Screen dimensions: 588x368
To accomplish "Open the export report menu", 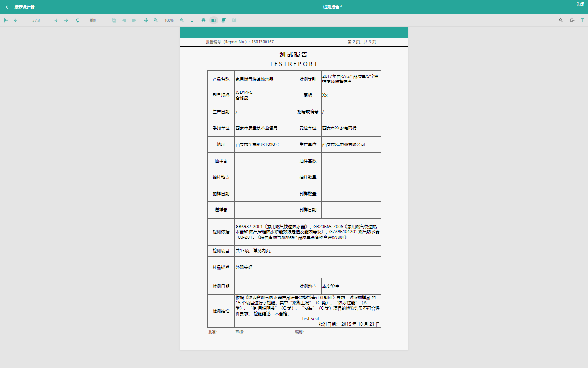I will coord(572,20).
